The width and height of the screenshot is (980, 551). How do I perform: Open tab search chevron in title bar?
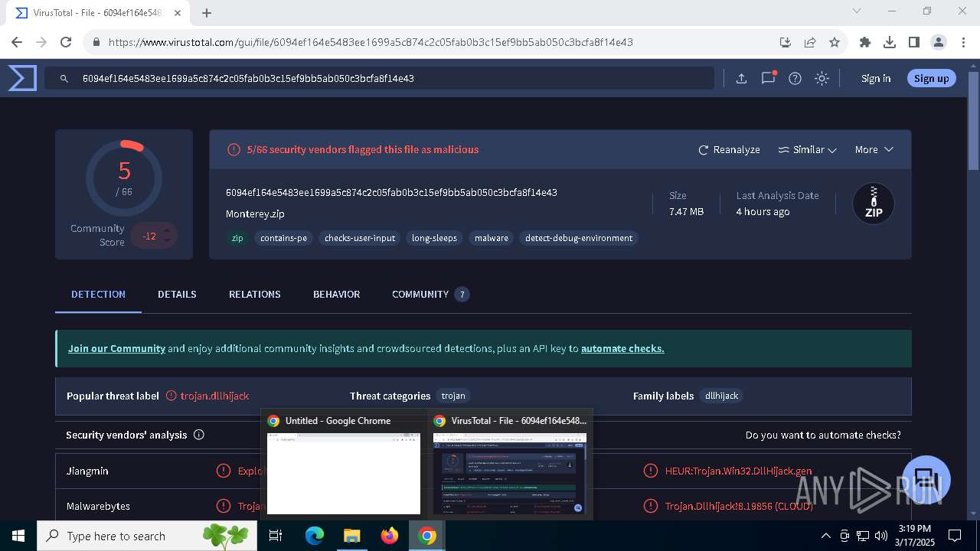[857, 11]
